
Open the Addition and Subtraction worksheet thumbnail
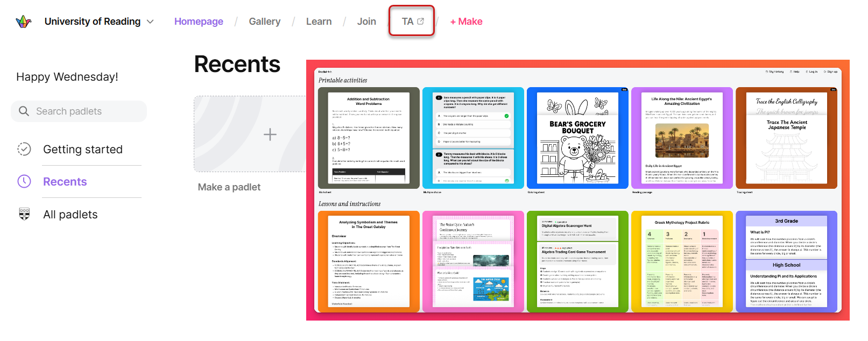(x=369, y=138)
